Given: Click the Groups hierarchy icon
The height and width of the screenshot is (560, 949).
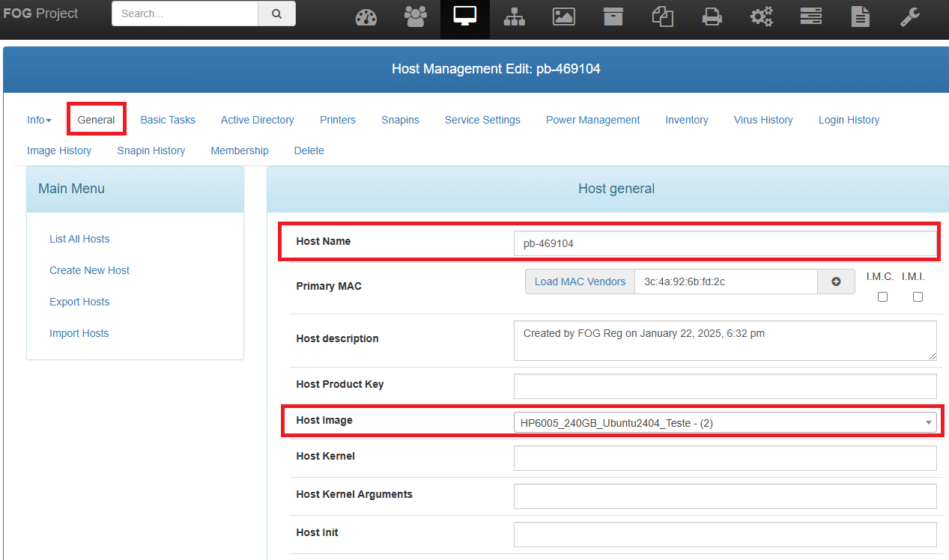Looking at the screenshot, I should click(515, 17).
